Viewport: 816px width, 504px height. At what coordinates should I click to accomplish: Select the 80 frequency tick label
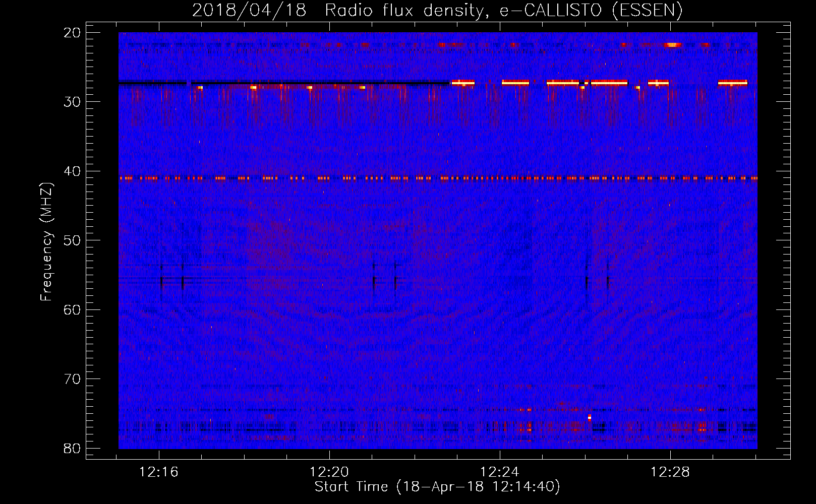click(x=73, y=449)
